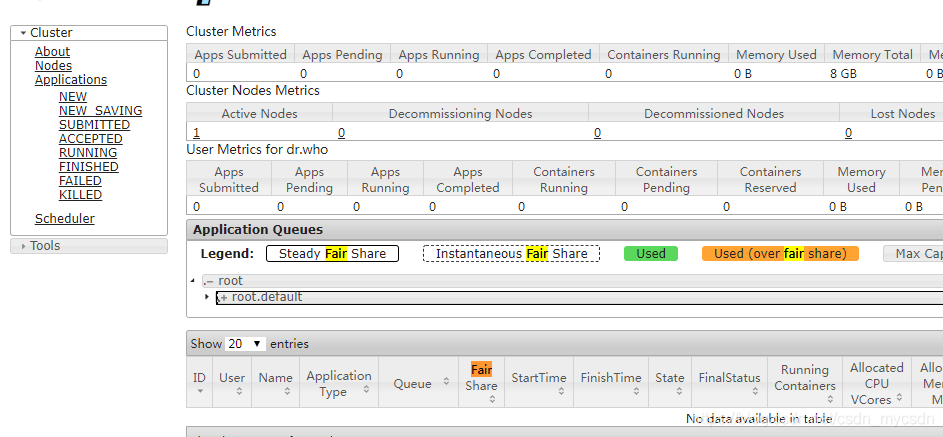Image resolution: width=943 pixels, height=437 pixels.
Task: Collapse the root queue tree arrow
Action: (192, 281)
